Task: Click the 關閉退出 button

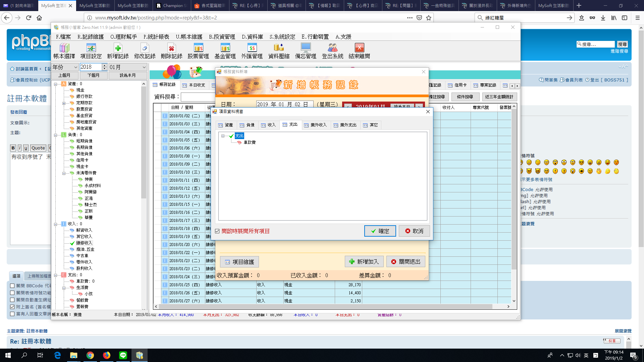Action: (x=406, y=261)
